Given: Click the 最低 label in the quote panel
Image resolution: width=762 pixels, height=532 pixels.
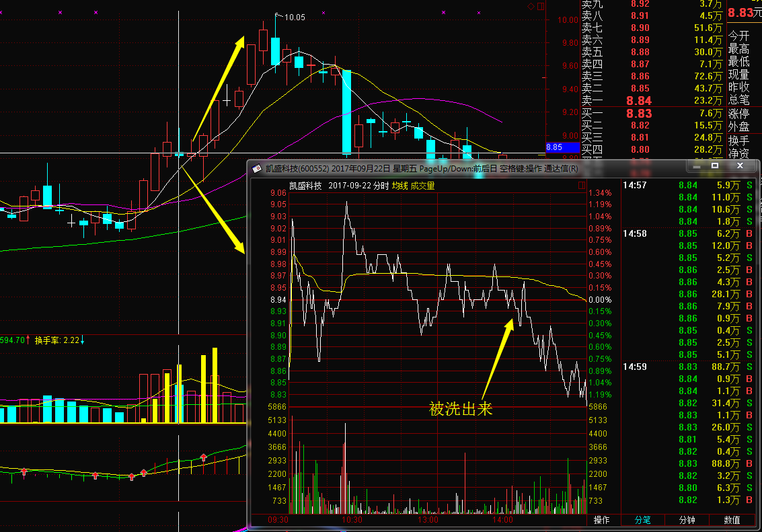Looking at the screenshot, I should coord(738,62).
